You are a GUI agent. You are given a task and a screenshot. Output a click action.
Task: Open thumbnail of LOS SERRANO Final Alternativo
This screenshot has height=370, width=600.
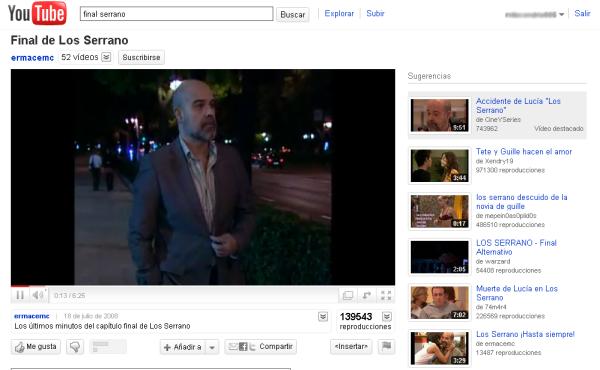[439, 257]
